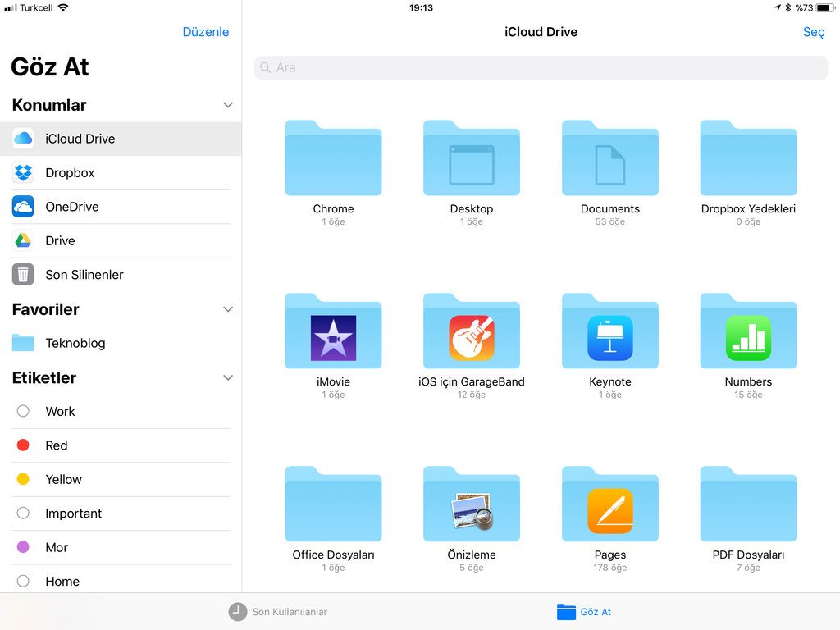Image resolution: width=840 pixels, height=630 pixels.
Task: Click the Son Silinenler trash icon
Action: pos(23,274)
